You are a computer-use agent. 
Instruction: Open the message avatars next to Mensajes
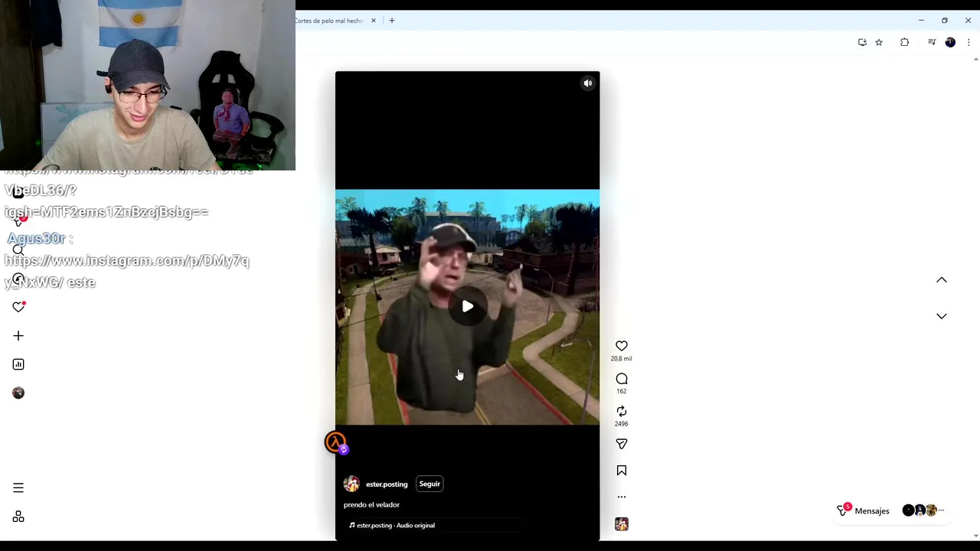coord(923,510)
